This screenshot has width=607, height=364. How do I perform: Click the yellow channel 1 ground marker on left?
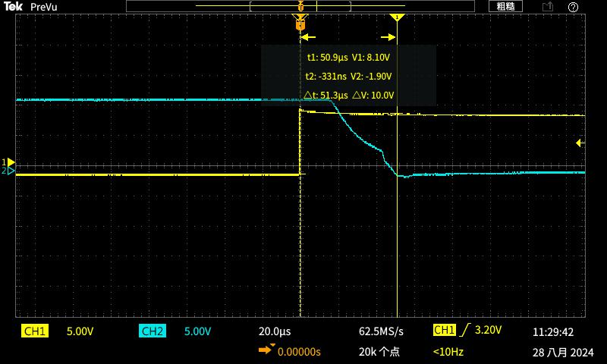10,162
